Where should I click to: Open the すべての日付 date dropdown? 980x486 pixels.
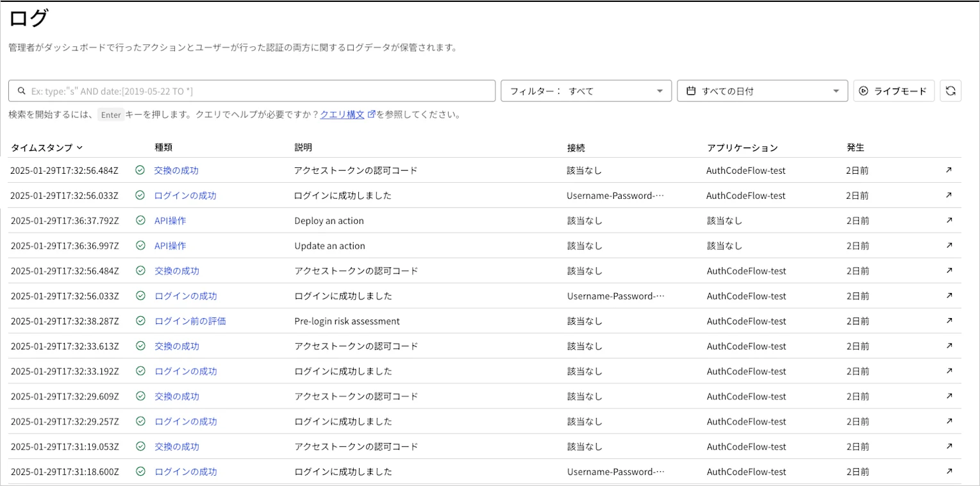[762, 91]
